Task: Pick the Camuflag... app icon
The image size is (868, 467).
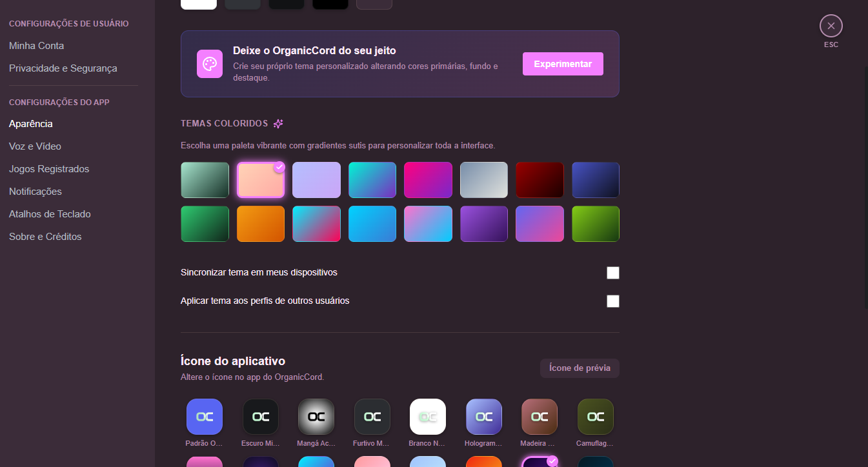Action: click(x=596, y=417)
